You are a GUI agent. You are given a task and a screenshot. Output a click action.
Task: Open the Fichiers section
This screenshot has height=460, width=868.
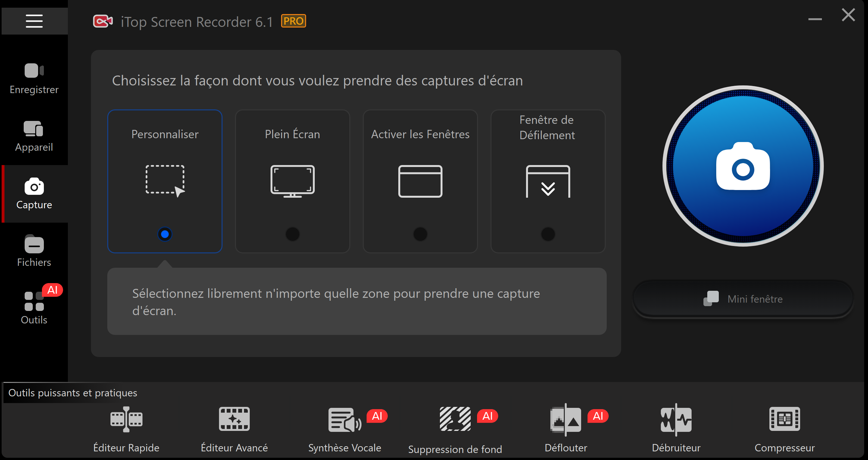pyautogui.click(x=34, y=251)
